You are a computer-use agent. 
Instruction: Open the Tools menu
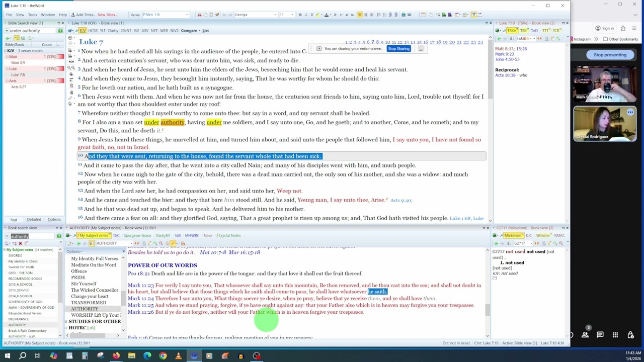[32, 15]
